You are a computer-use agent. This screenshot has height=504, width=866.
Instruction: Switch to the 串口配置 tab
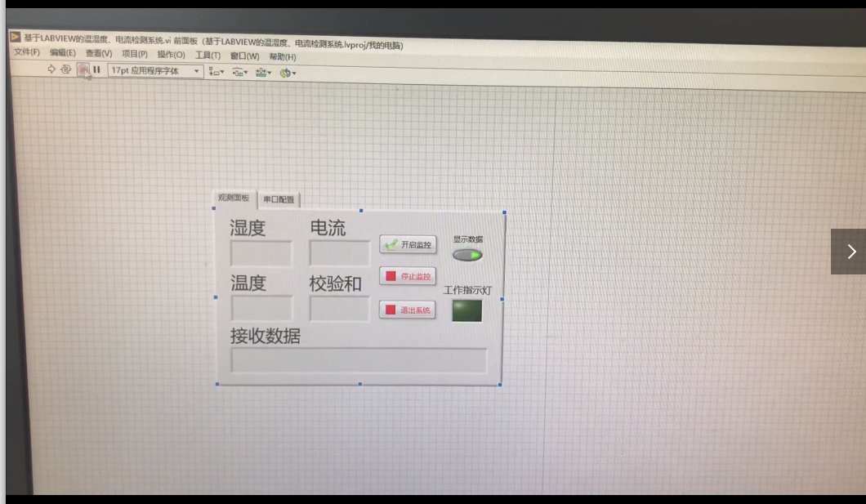coord(279,199)
